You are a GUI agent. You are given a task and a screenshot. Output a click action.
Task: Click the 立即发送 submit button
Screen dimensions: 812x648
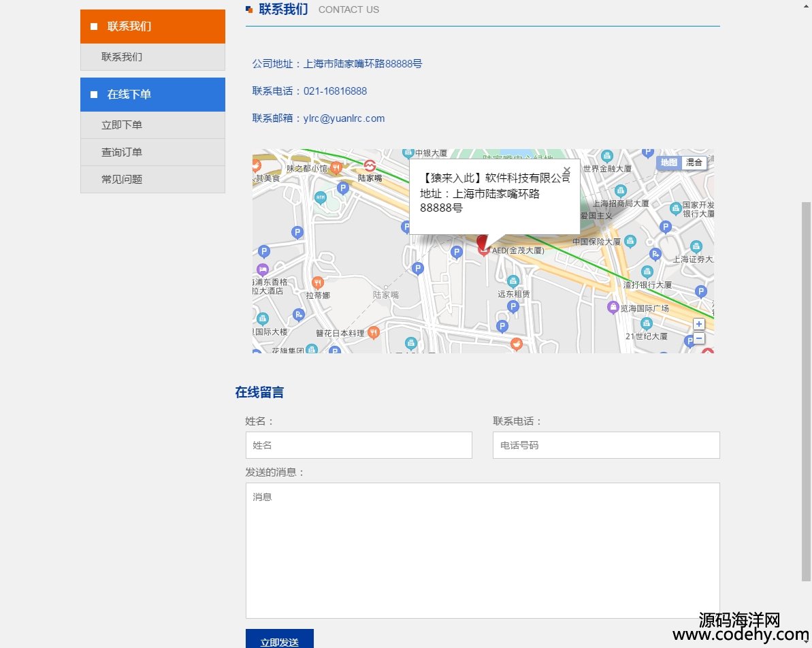click(279, 641)
